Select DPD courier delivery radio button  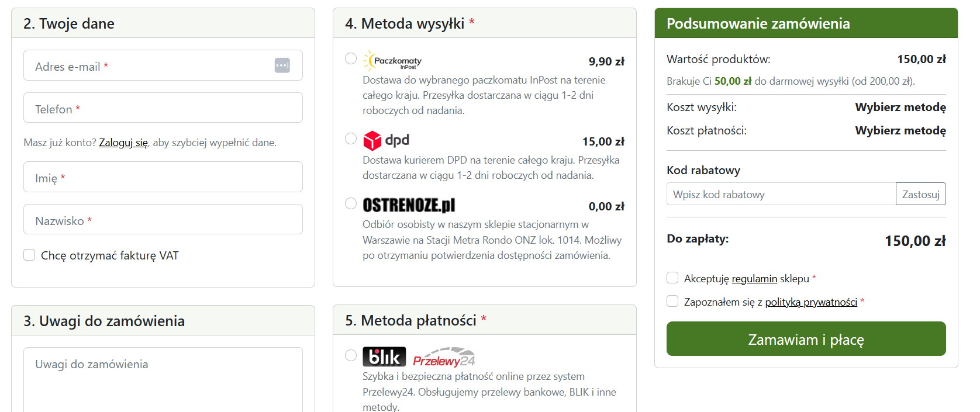point(351,139)
